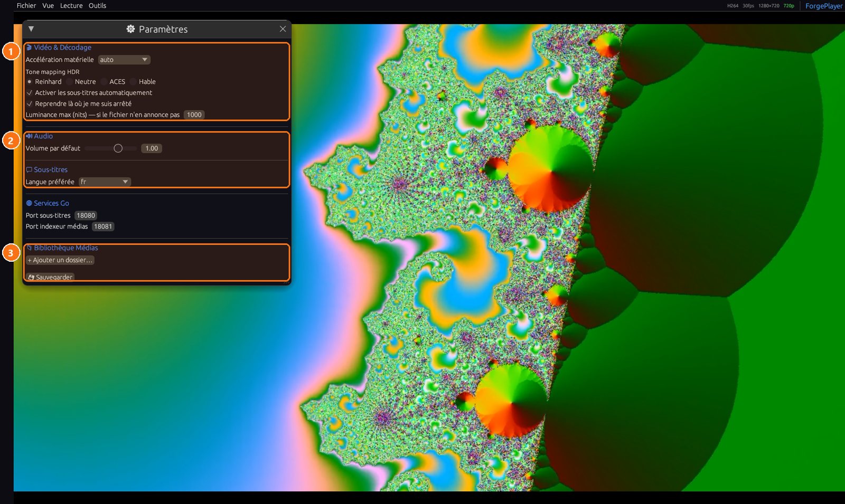845x504 pixels.
Task: Open the Fichier menu
Action: [26, 6]
